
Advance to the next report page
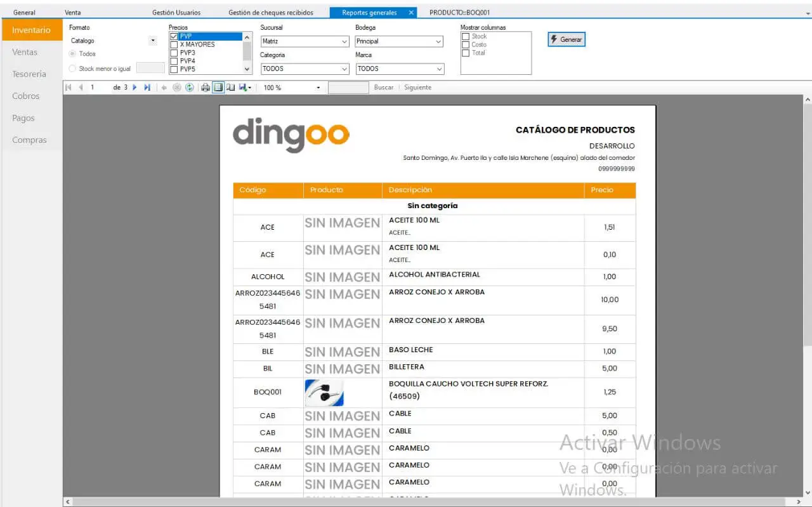pyautogui.click(x=134, y=88)
